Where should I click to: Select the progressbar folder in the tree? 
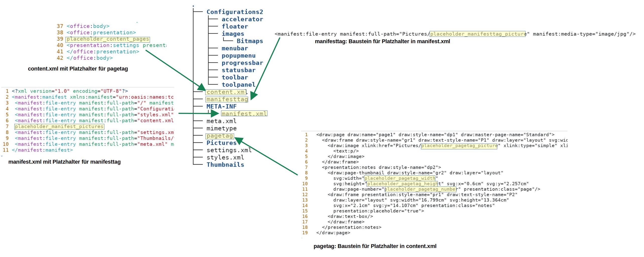click(x=242, y=63)
